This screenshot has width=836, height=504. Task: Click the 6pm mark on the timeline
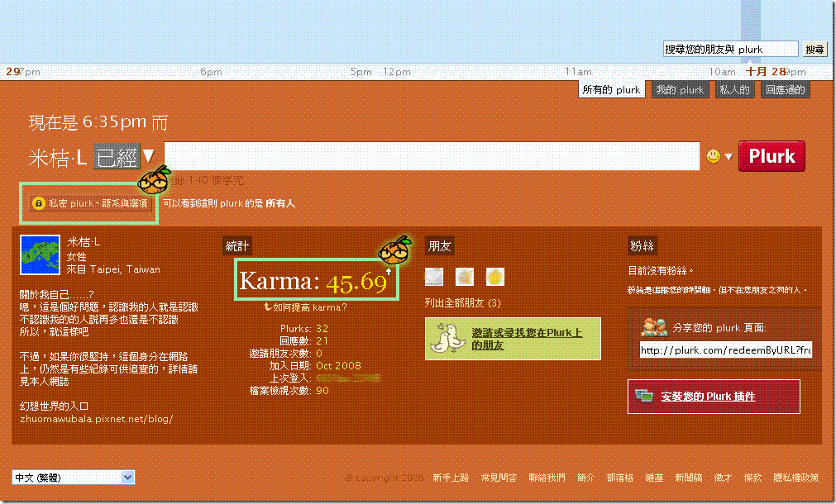[211, 71]
